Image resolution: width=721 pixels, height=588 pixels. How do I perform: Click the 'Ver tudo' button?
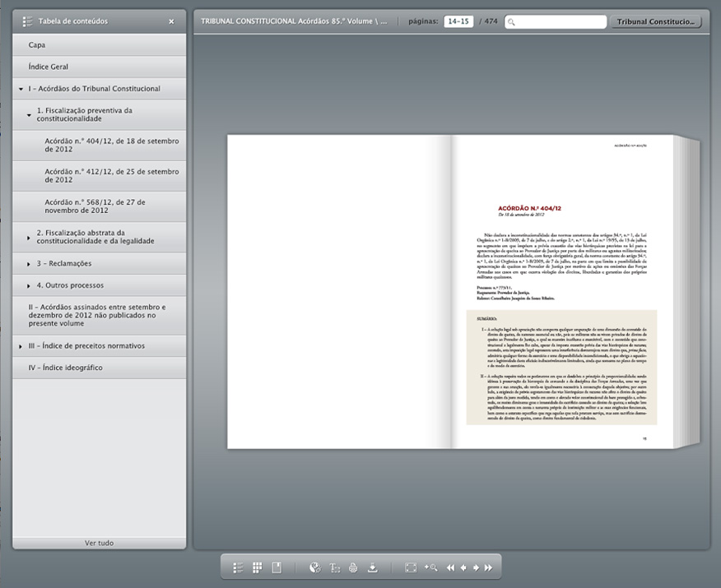pyautogui.click(x=100, y=543)
